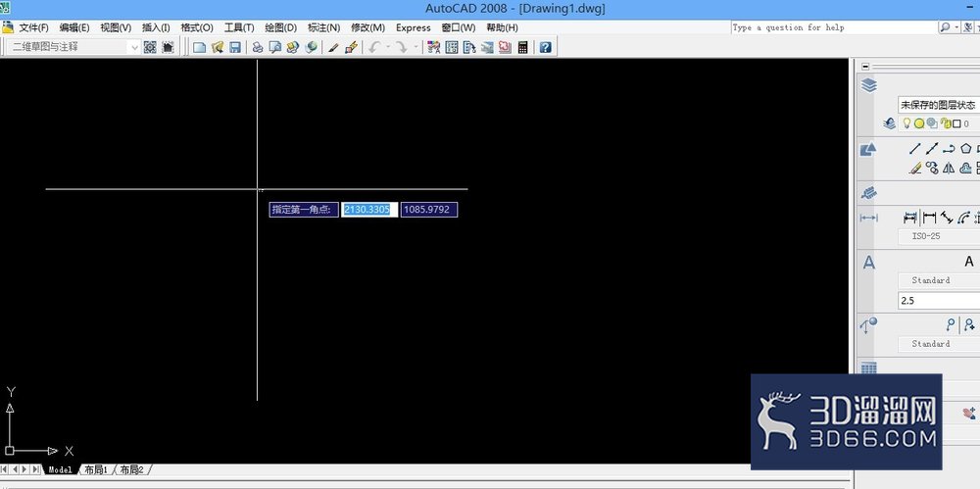The width and height of the screenshot is (980, 489).
Task: Open the layer state dropdown 未保存的图层状态
Action: [938, 106]
